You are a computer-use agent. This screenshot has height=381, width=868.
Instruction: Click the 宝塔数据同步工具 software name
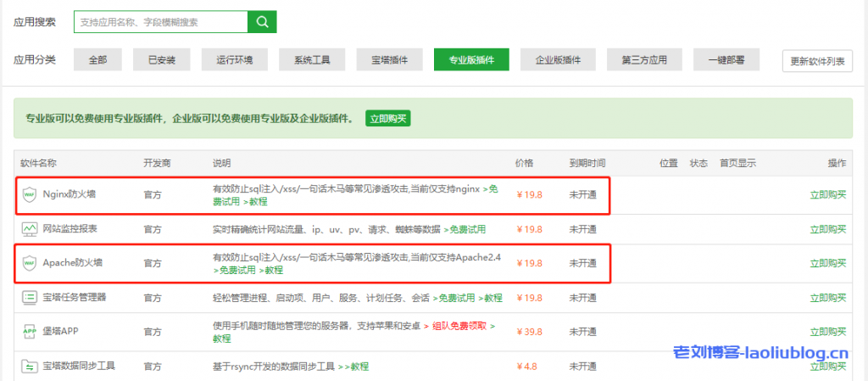click(x=79, y=366)
